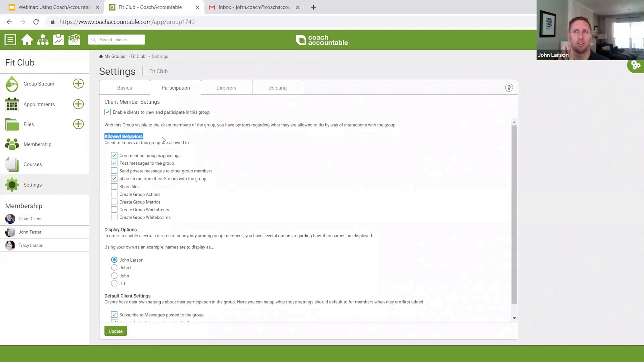Check Create Group Actions
644x362 pixels.
[x=114, y=194]
